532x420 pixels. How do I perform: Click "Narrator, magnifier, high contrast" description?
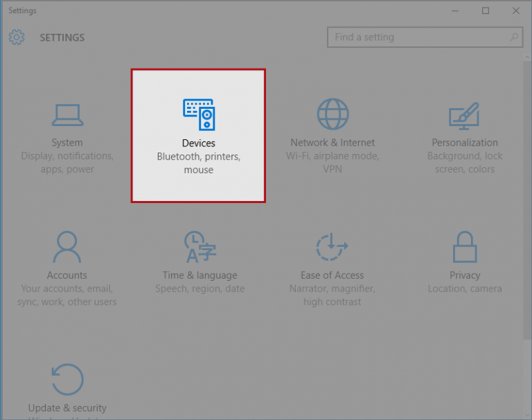click(332, 295)
